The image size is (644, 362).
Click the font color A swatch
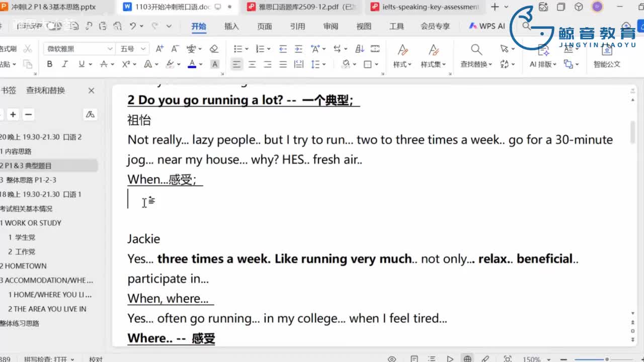192,64
